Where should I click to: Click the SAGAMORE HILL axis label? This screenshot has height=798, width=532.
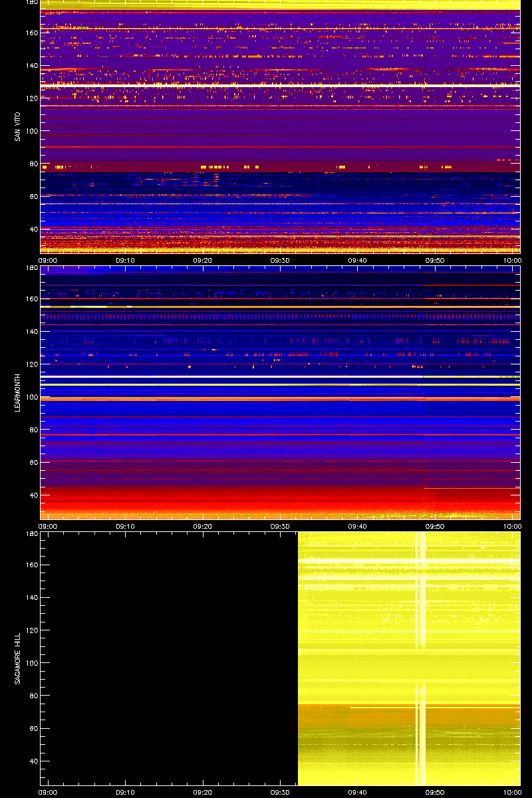(17, 658)
